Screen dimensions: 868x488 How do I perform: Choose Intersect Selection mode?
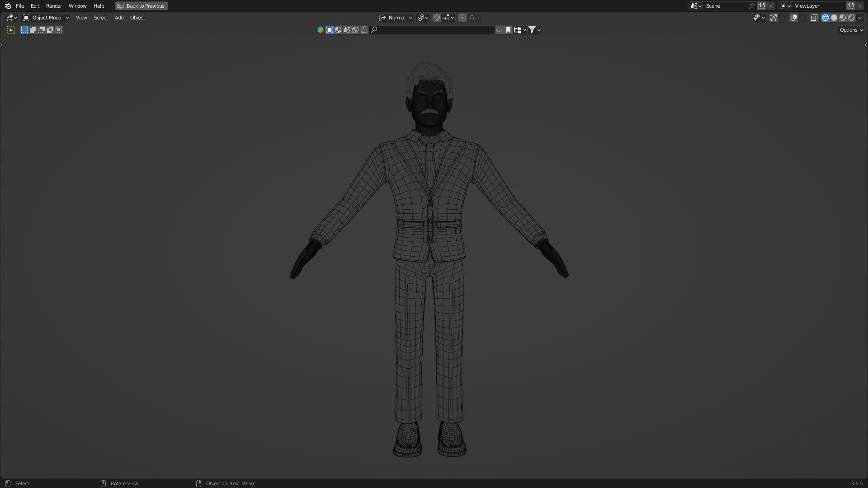[59, 30]
